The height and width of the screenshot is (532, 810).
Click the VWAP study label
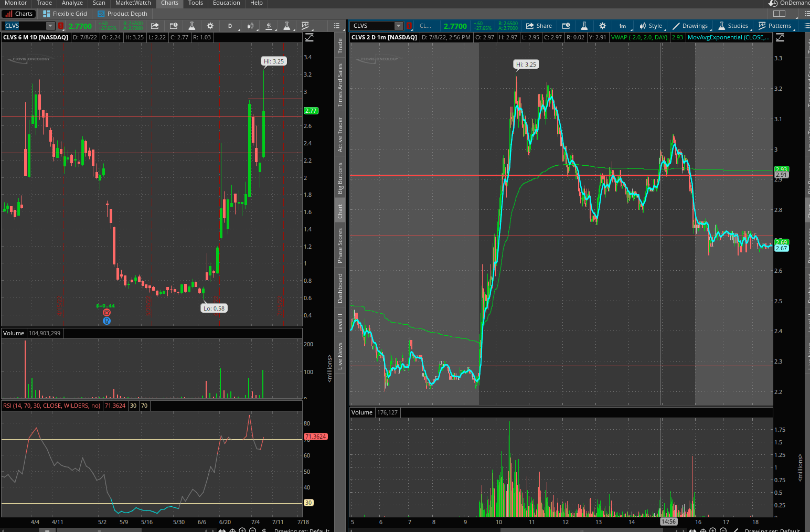click(x=639, y=37)
